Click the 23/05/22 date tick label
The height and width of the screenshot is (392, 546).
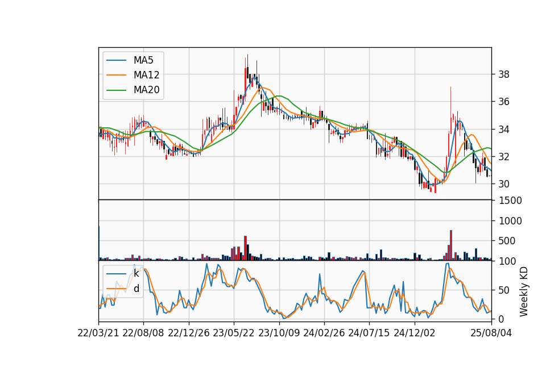234,333
